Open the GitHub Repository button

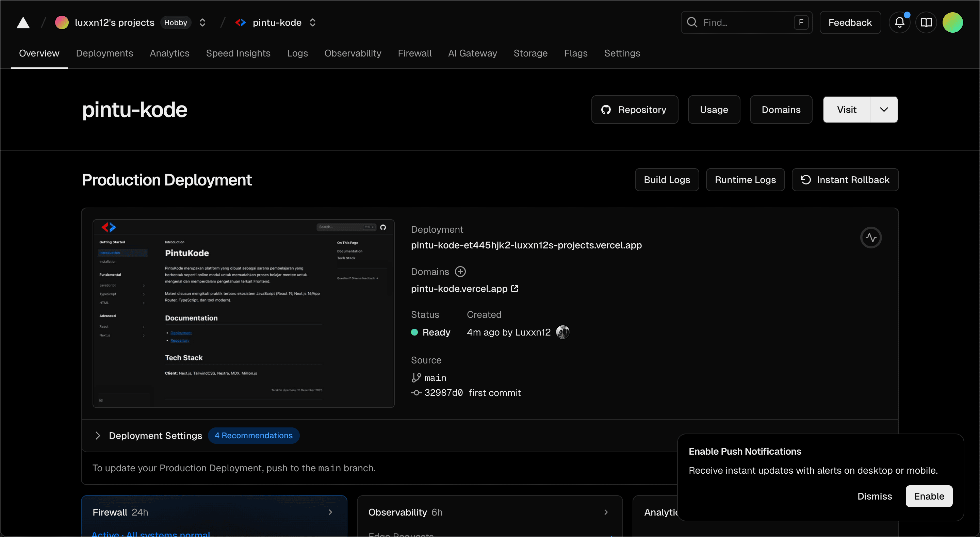(635, 110)
